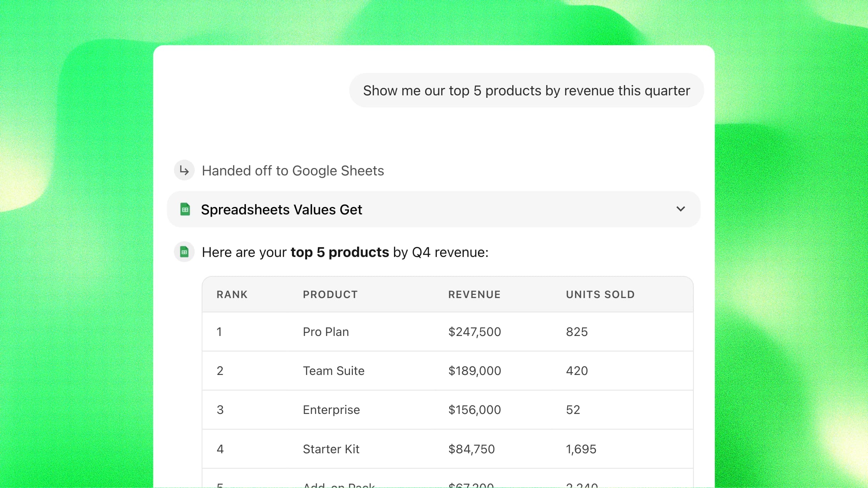Click rank number 3 in the table

coord(220,410)
